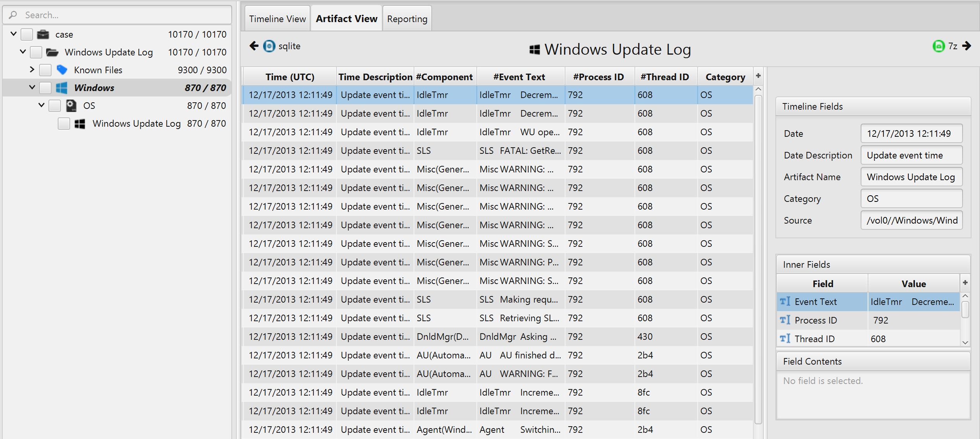Click the folder icon of Windows Update Log
980x439 pixels.
pyautogui.click(x=52, y=52)
